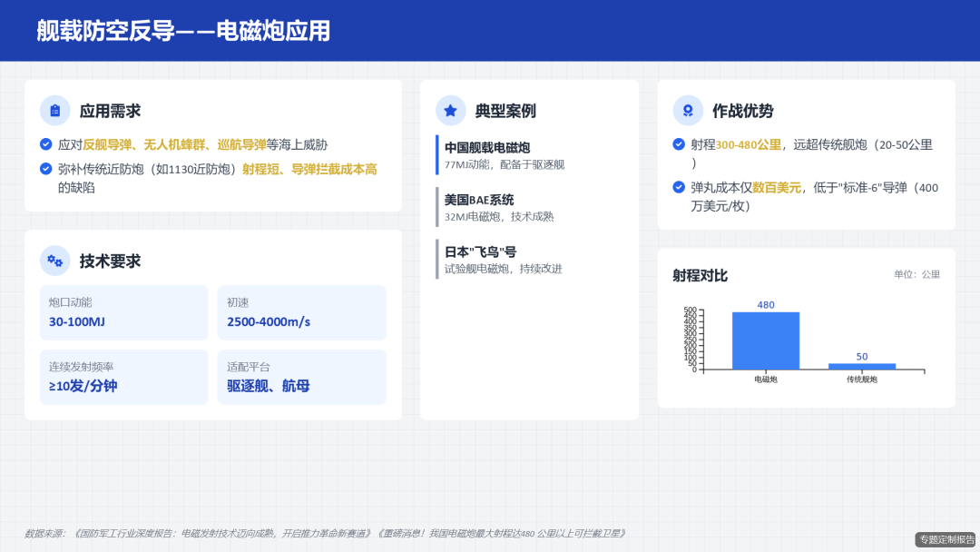The width and height of the screenshot is (980, 552).
Task: Click the medal icon beside 作战优势
Action: (x=688, y=110)
